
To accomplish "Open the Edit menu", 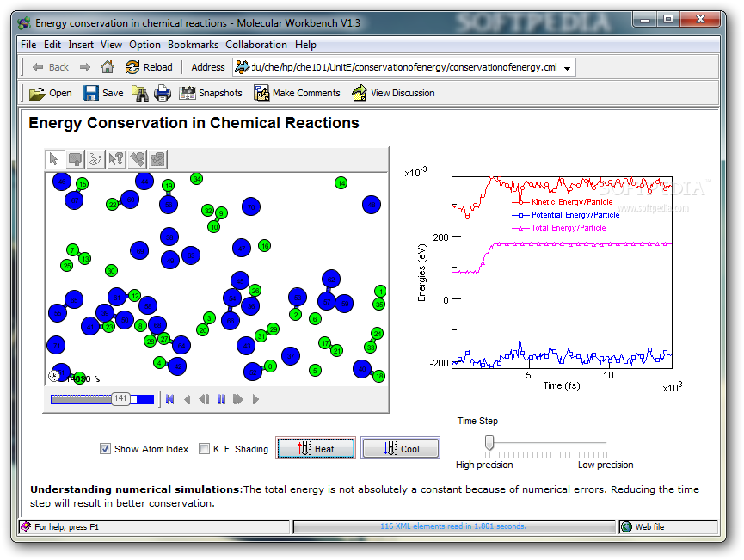I will point(52,45).
